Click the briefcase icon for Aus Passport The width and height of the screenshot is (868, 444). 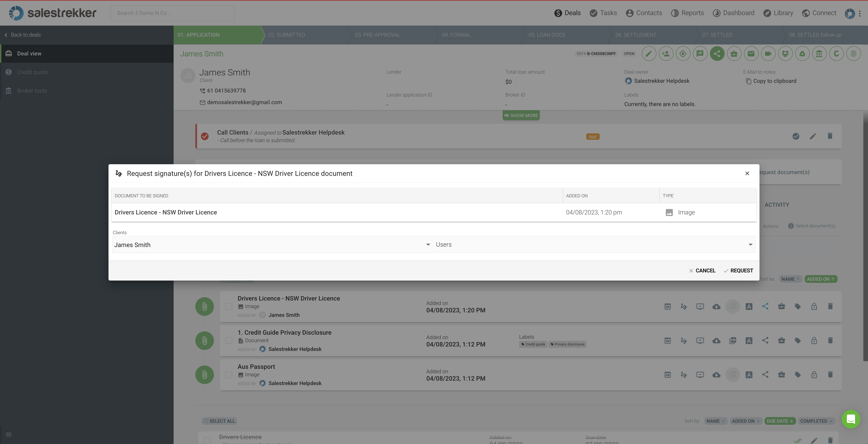click(781, 375)
